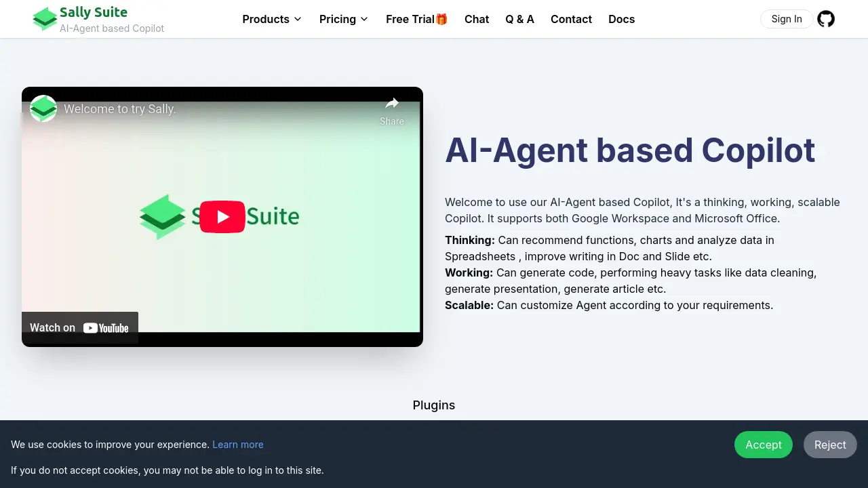
Task: Click the Sally Suite brand name
Action: click(94, 12)
